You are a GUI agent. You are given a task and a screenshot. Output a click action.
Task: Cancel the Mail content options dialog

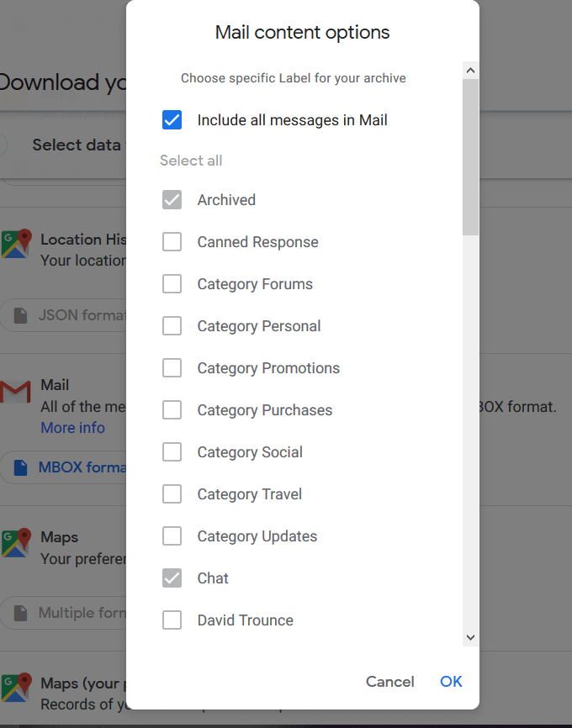click(389, 682)
